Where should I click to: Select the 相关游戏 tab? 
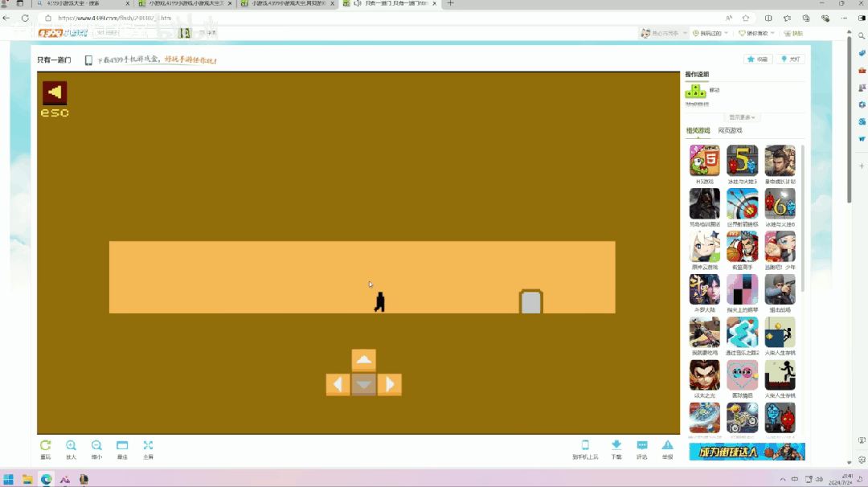click(x=698, y=130)
